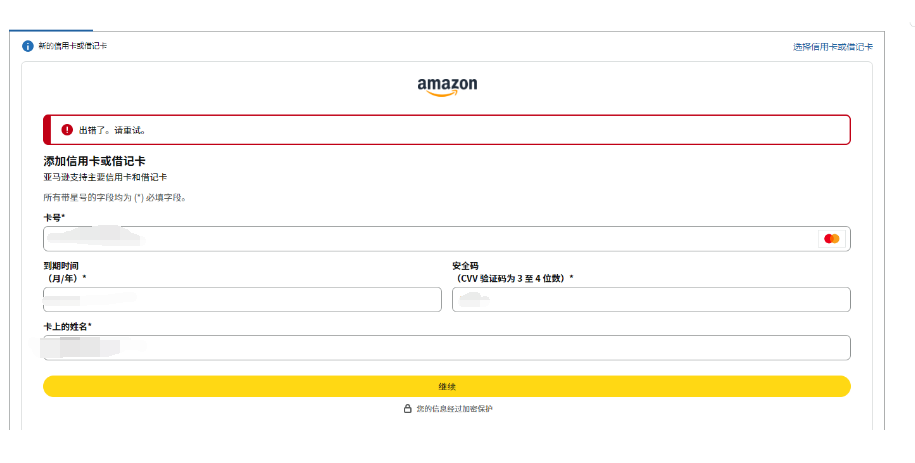Click the Mastercard icon in card number field
The height and width of the screenshot is (463, 915).
(830, 239)
